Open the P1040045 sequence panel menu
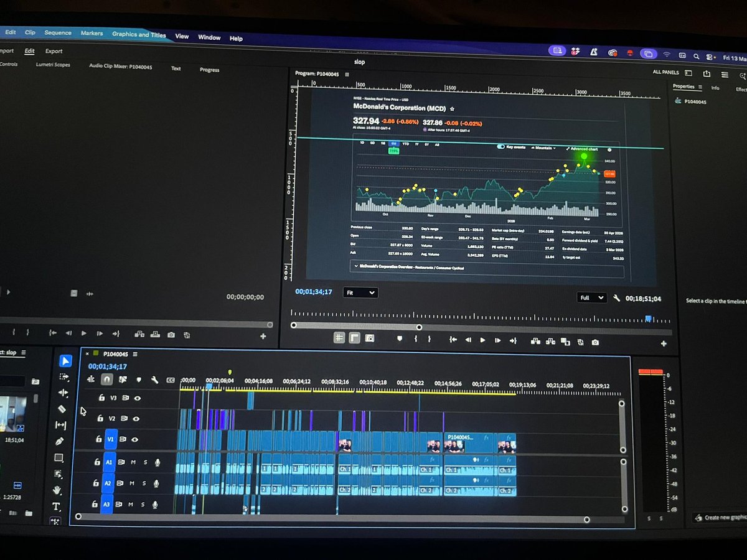Image resolution: width=747 pixels, height=560 pixels. (x=136, y=353)
